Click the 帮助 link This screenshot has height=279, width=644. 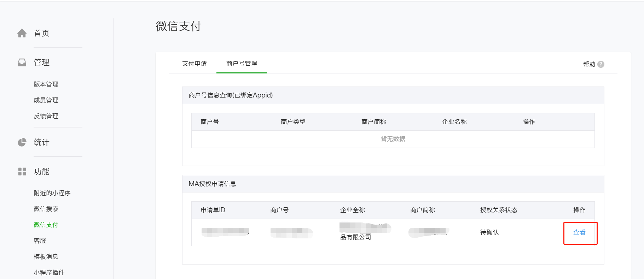(589, 64)
